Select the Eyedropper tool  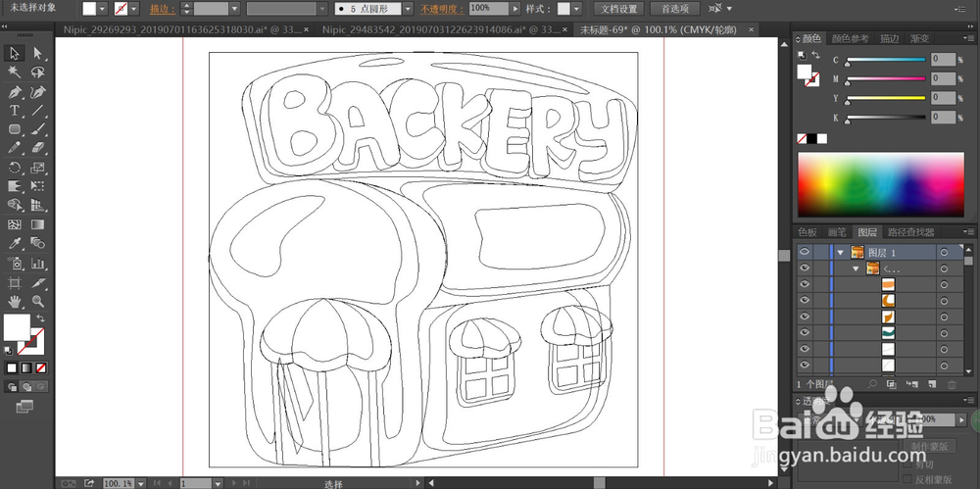(15, 243)
